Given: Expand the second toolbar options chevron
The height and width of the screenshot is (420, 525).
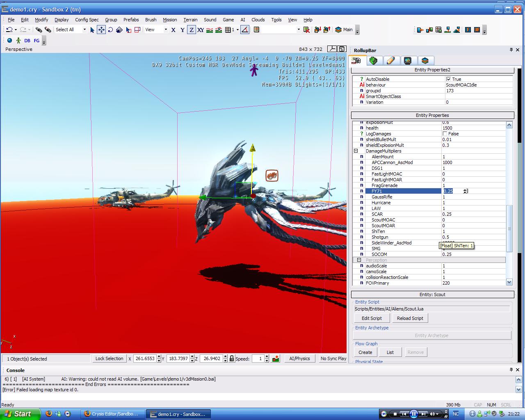Looking at the screenshot, I should pos(44,41).
